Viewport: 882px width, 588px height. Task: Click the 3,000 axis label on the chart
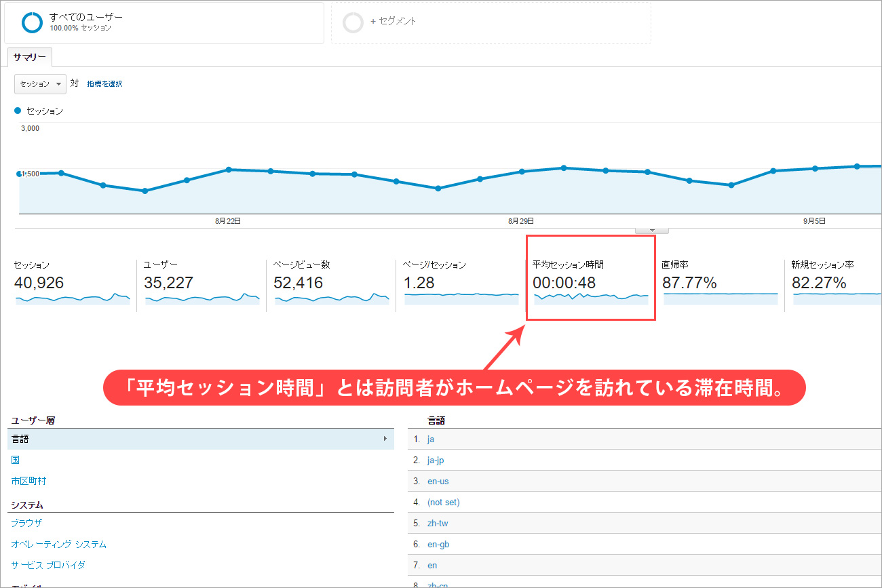tap(31, 128)
